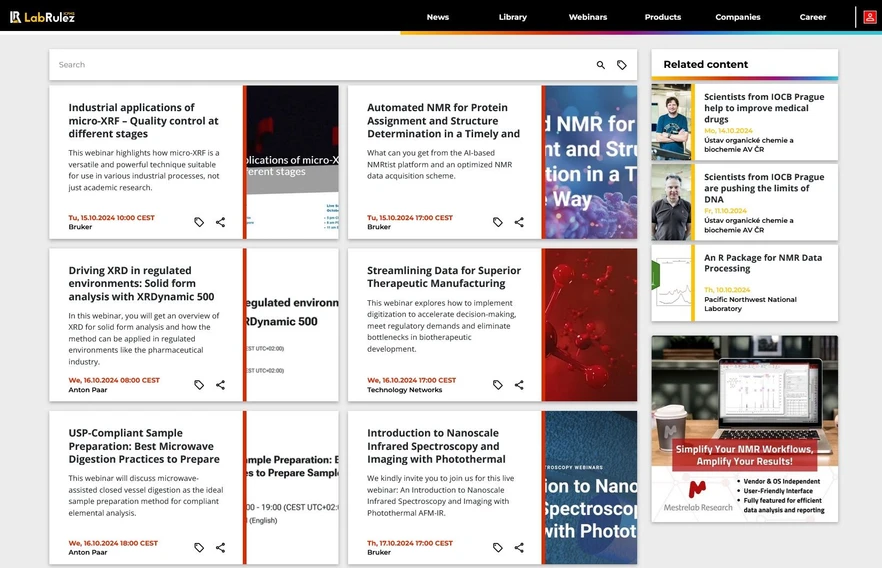Focus the Search input field
Viewport: 882px width, 568px height.
[x=321, y=65]
